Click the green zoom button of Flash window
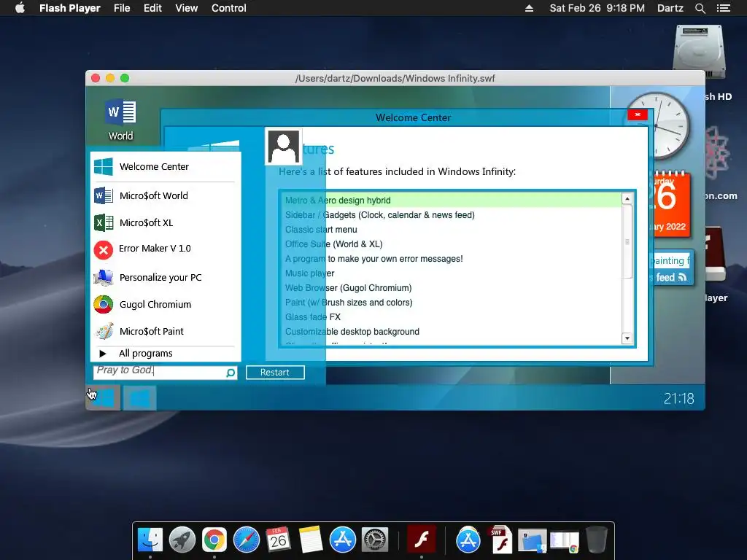 [x=125, y=78]
